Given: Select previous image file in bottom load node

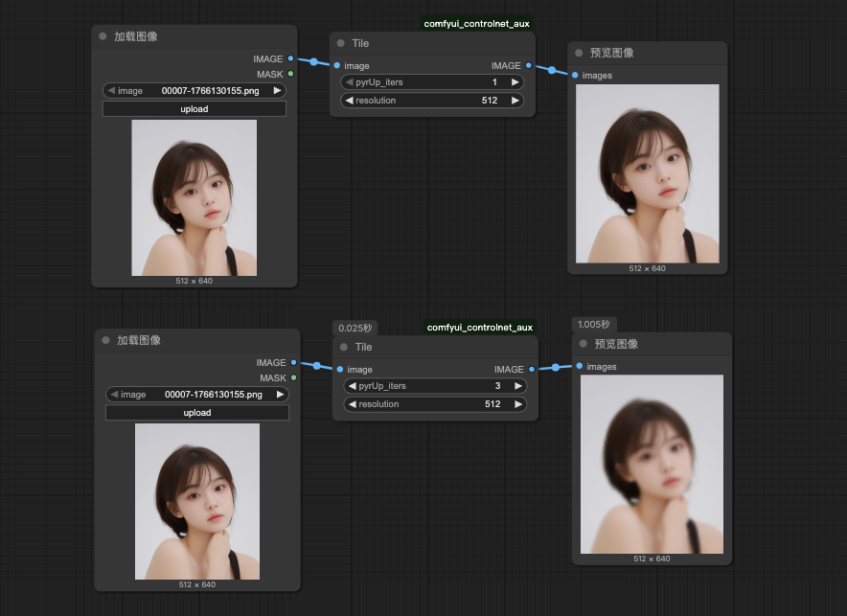Looking at the screenshot, I should point(114,394).
